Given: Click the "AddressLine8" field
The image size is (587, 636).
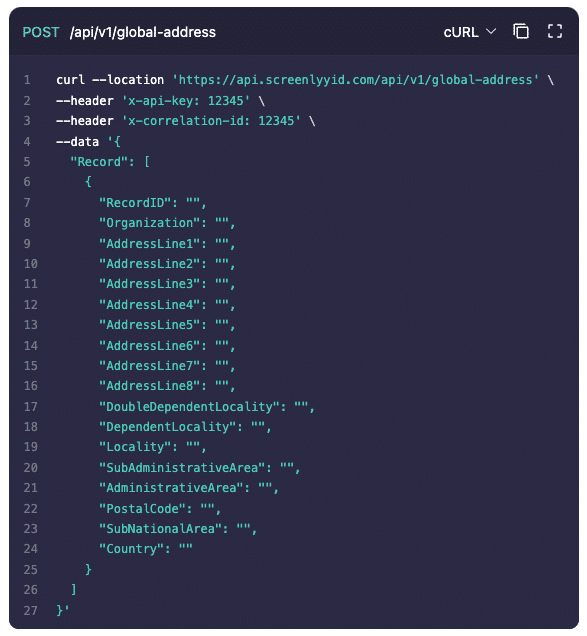Looking at the screenshot, I should pos(167,386).
